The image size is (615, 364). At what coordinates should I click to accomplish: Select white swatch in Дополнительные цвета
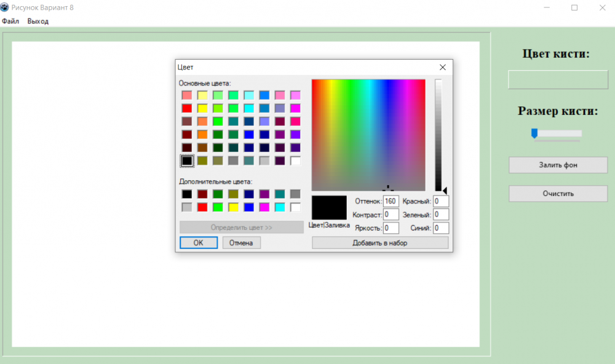tap(295, 207)
